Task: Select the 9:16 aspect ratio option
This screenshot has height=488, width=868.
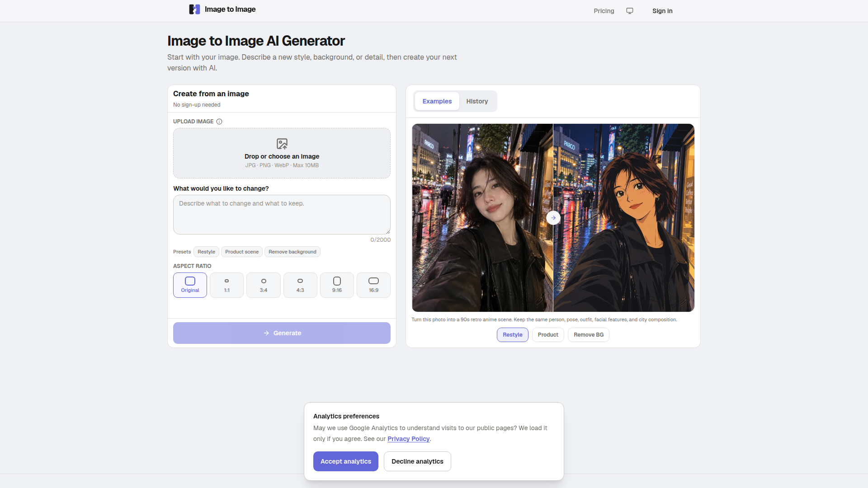Action: tap(337, 285)
